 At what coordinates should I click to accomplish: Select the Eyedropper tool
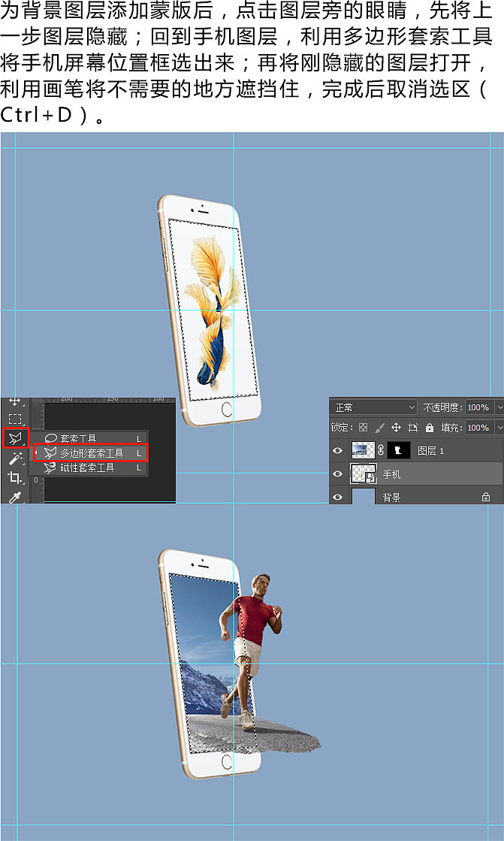click(x=15, y=496)
